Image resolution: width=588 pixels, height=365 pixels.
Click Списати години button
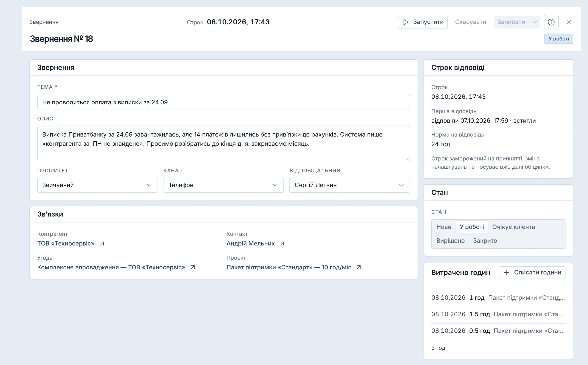coord(532,273)
